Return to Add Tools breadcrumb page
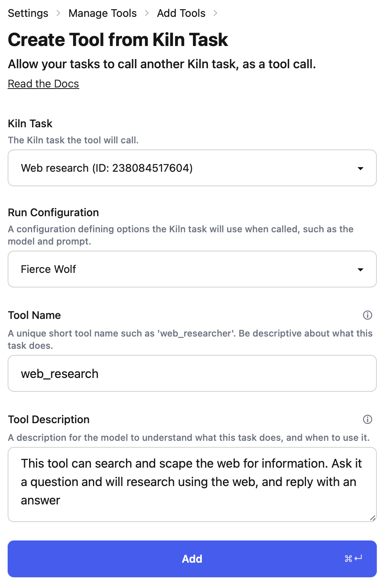This screenshot has width=386, height=588. (x=181, y=13)
